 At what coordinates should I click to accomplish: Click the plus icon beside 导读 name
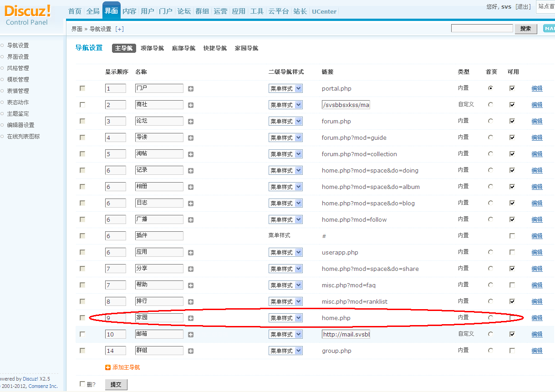click(x=191, y=138)
